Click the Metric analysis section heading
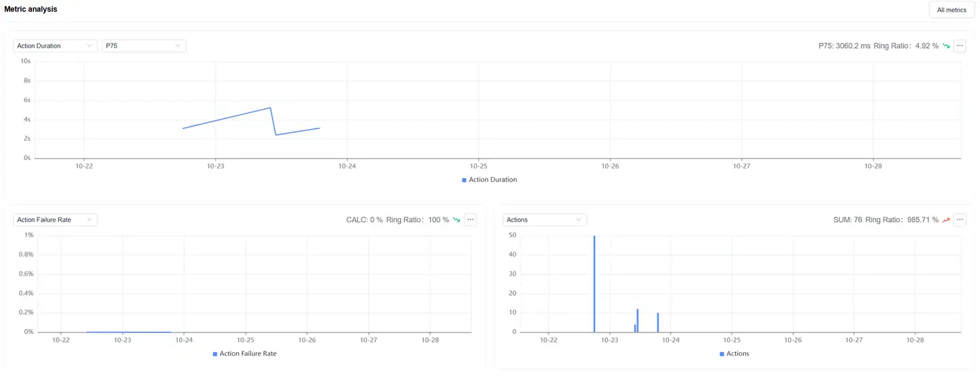The image size is (980, 378). click(31, 10)
